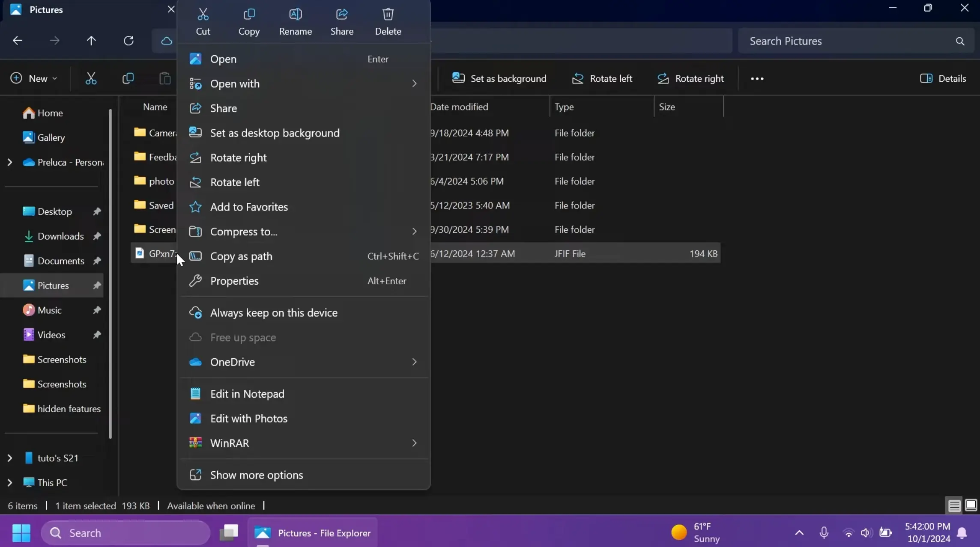Expand tuto's S21 tree node

(x=9, y=458)
